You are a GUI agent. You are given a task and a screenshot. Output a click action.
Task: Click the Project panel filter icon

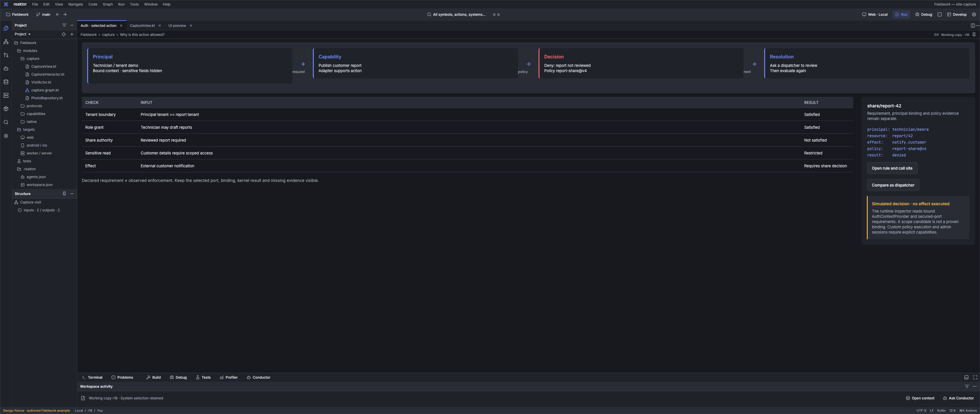[x=64, y=25]
